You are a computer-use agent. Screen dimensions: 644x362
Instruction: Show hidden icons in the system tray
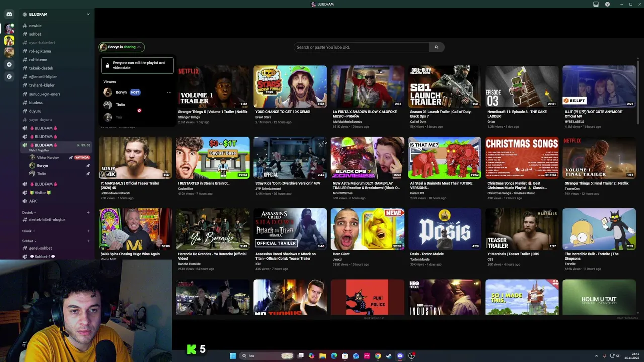pyautogui.click(x=596, y=356)
